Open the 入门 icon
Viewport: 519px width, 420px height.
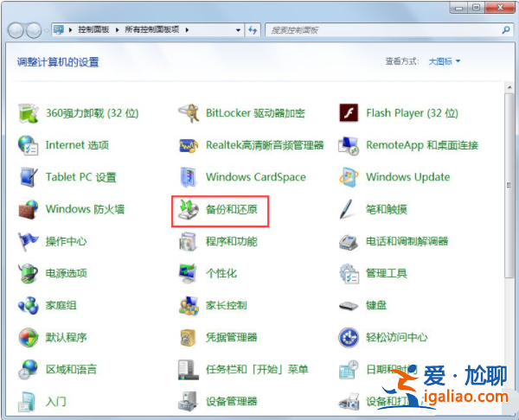tap(27, 402)
